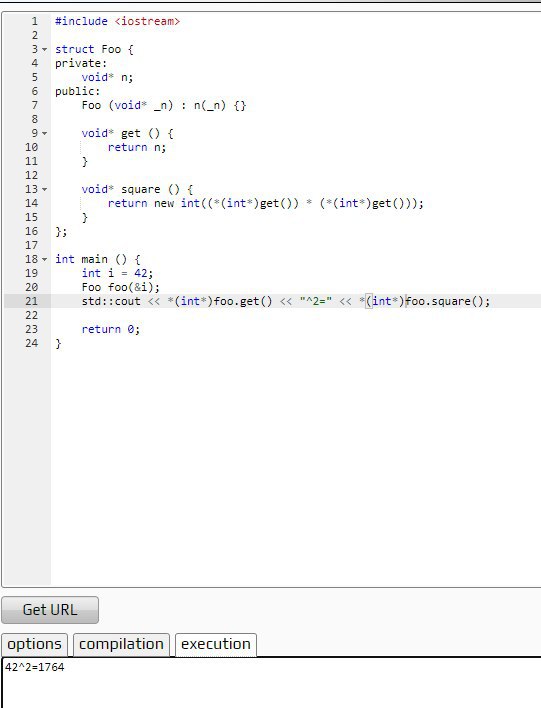Click the 'return n;' statement
This screenshot has height=708, width=541.
pos(137,147)
